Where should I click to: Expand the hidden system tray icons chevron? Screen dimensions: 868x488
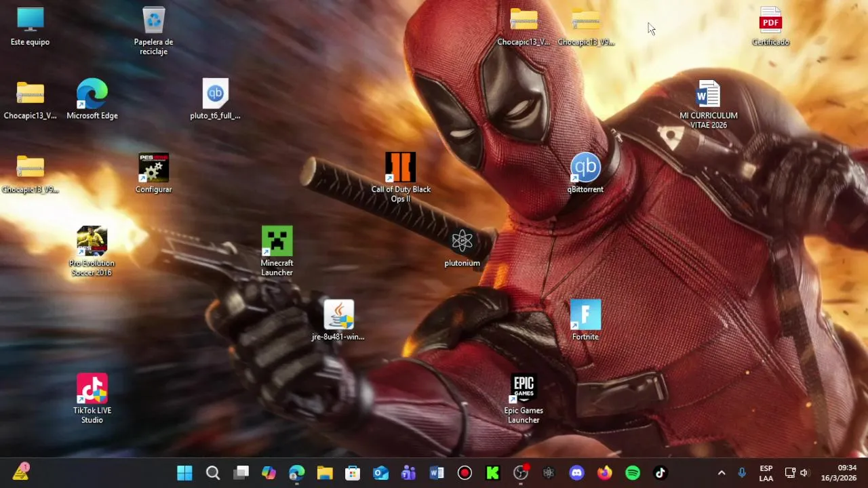click(x=722, y=473)
